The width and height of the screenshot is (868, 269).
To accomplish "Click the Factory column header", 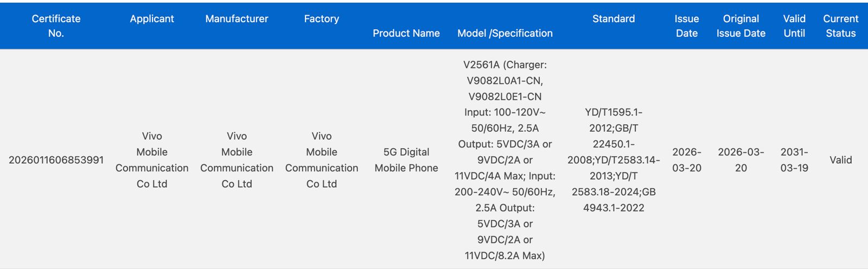I will pos(321,19).
